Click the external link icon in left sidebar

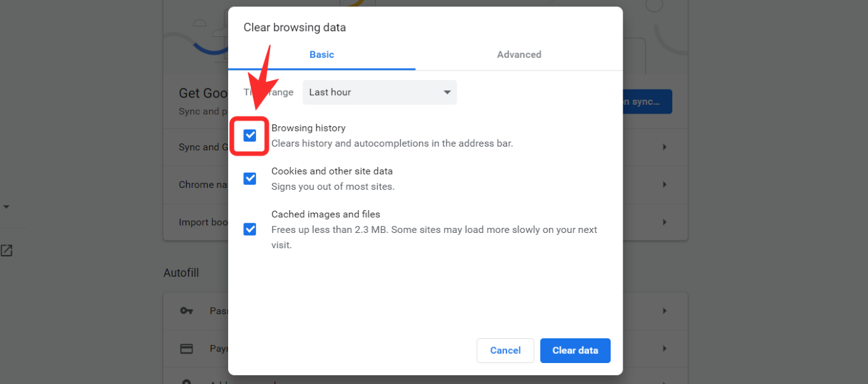[6, 250]
